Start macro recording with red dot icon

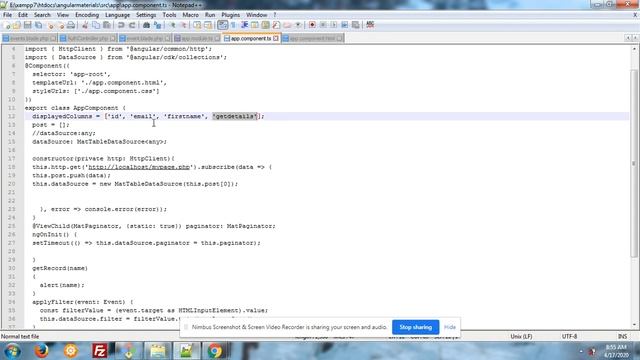[312, 25]
